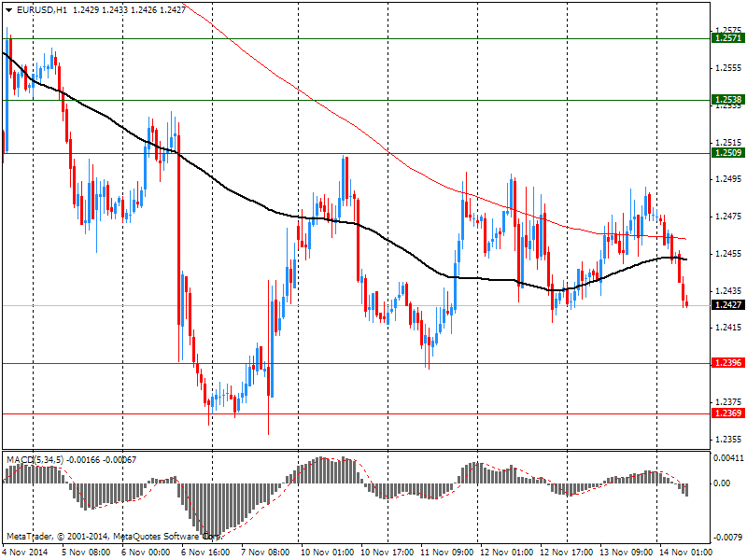Click the 0.00411 MACD scale value
Viewport: 747px width, 560px height.
728,458
